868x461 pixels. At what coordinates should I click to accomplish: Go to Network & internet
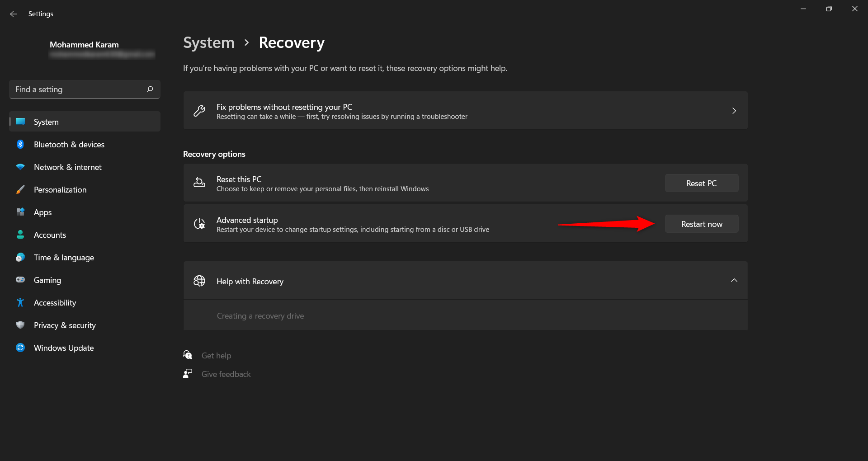click(x=85, y=167)
